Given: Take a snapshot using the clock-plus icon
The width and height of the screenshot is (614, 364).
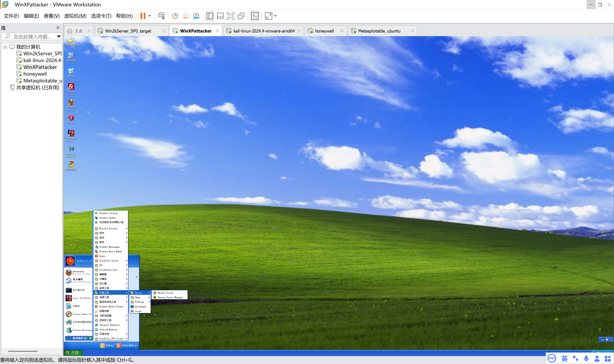Looking at the screenshot, I should pos(175,16).
